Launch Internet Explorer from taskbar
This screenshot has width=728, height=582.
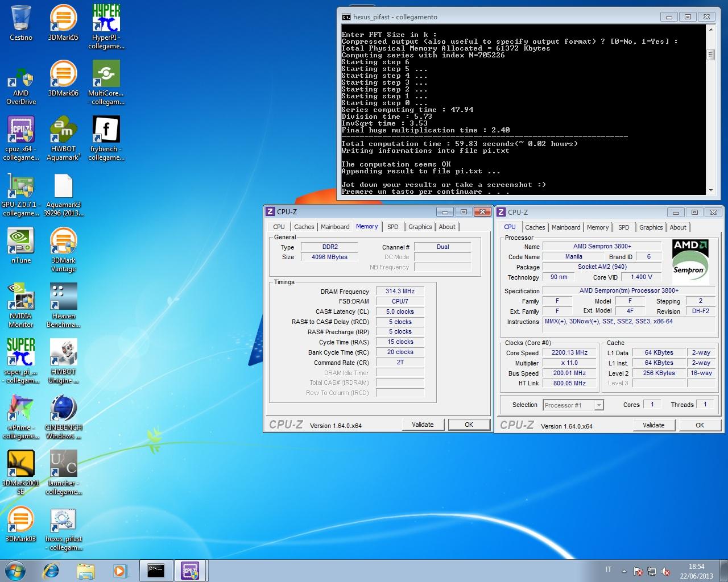(51, 570)
